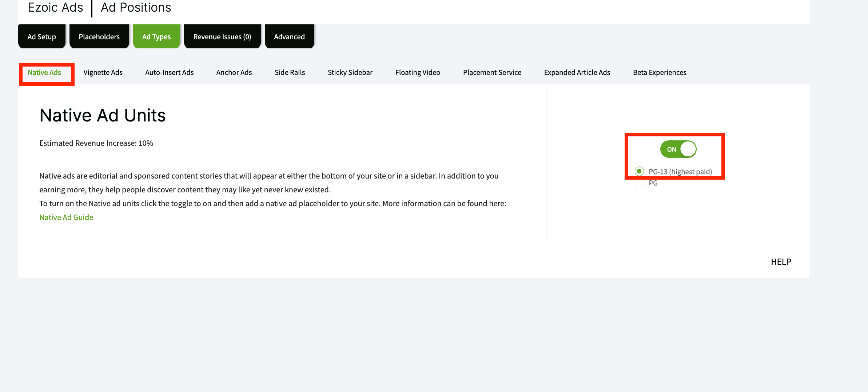
Task: Open the Sticky Sidebar sub-tab
Action: [x=350, y=72]
